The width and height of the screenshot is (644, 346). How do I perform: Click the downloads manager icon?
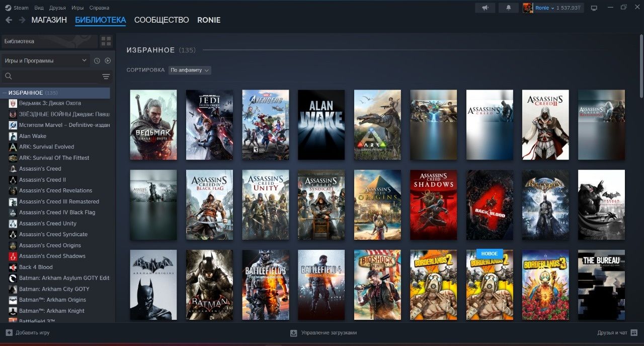(x=294, y=333)
